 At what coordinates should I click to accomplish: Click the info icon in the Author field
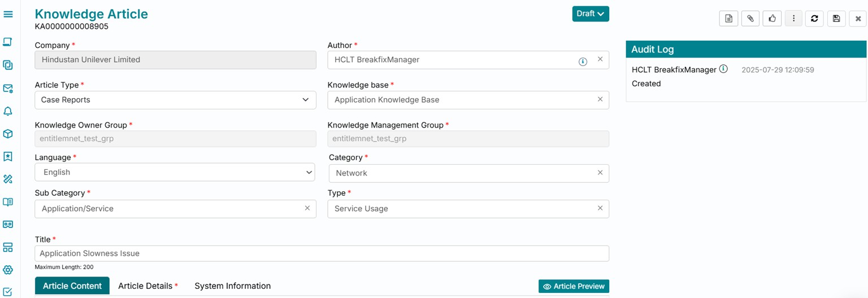click(583, 62)
